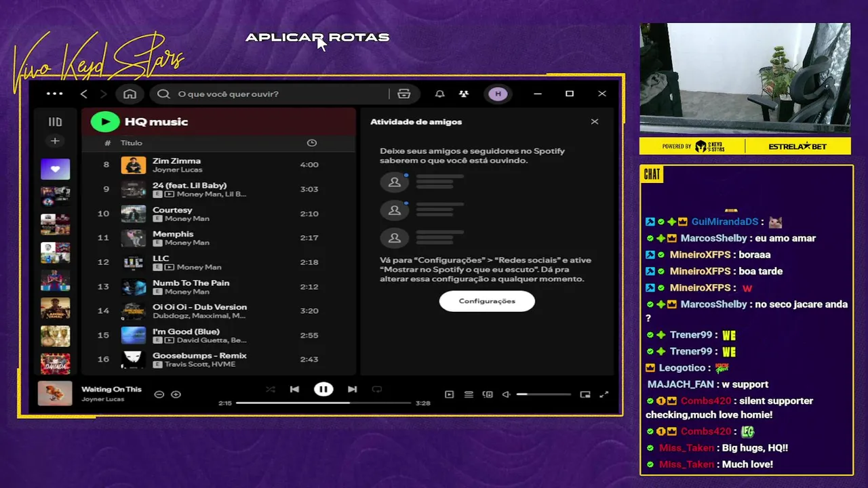
Task: Open the Spotify three-dots menu
Action: click(54, 94)
